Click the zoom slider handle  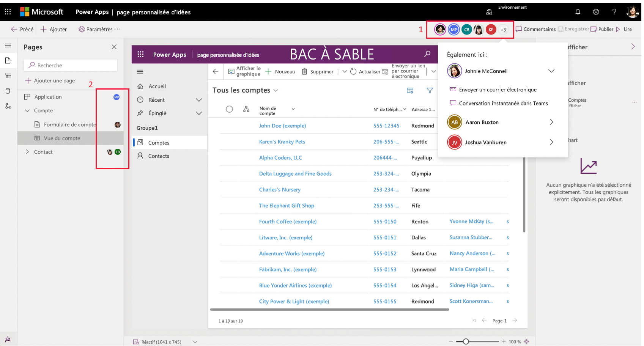(x=466, y=341)
